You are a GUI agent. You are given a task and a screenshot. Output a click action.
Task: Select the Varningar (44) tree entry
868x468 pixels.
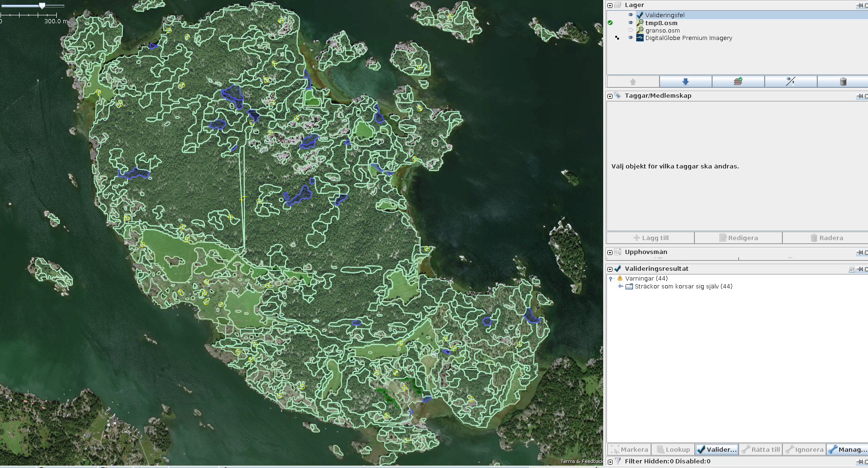pyautogui.click(x=646, y=279)
